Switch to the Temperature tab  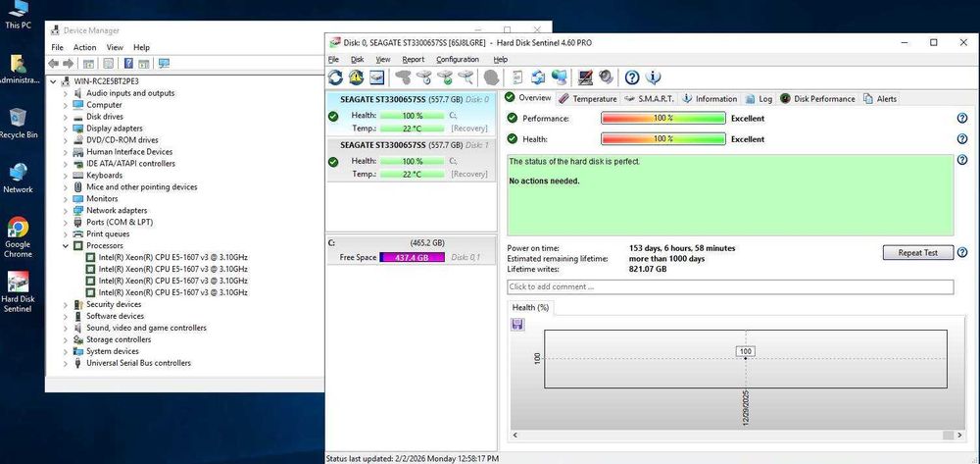pyautogui.click(x=588, y=99)
